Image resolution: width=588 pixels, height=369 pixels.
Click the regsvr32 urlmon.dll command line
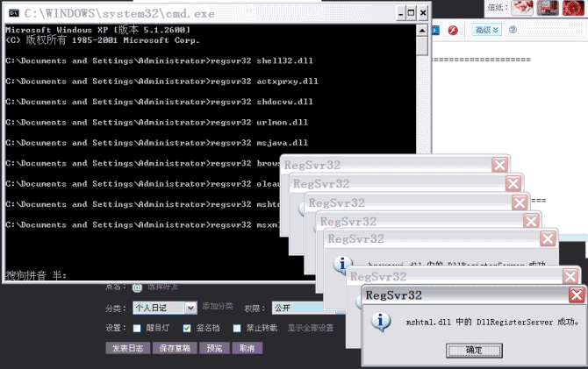pos(157,122)
